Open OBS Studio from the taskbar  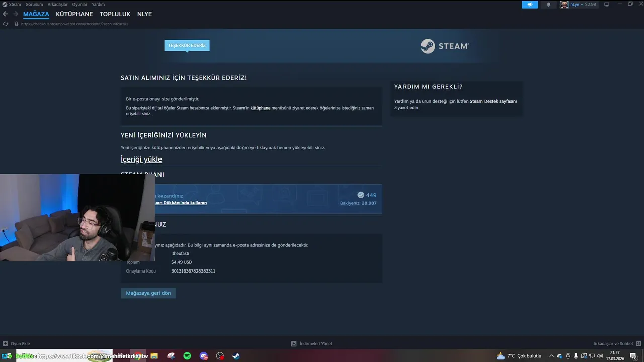(x=220, y=356)
